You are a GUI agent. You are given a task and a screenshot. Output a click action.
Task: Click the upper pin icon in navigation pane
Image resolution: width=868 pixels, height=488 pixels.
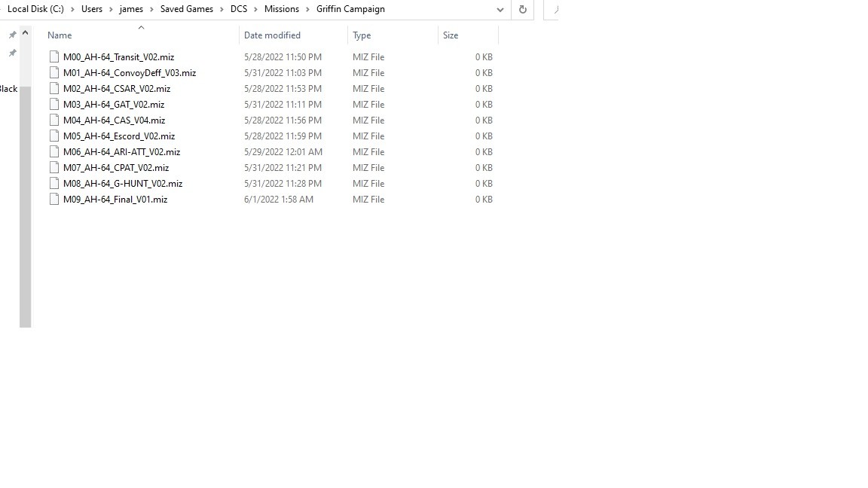pyautogui.click(x=12, y=35)
